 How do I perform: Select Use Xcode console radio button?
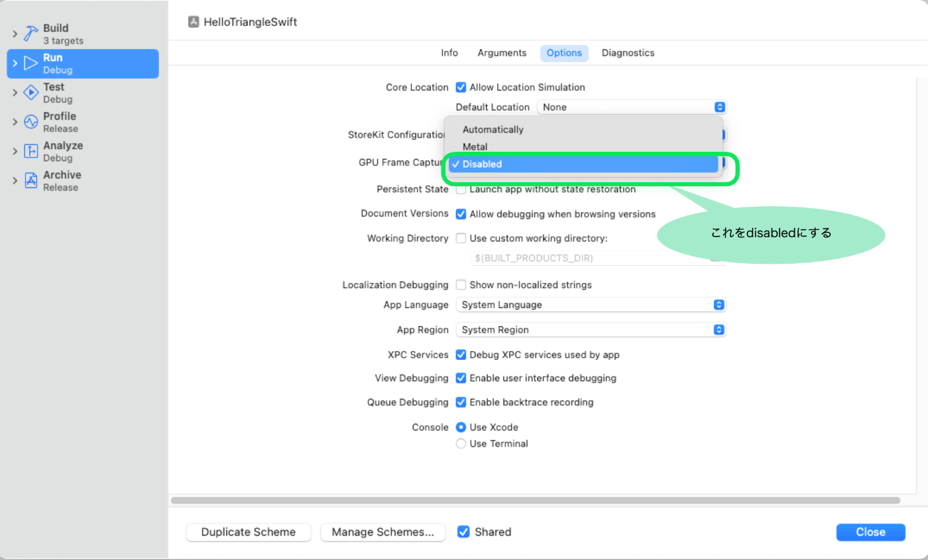[x=461, y=427]
